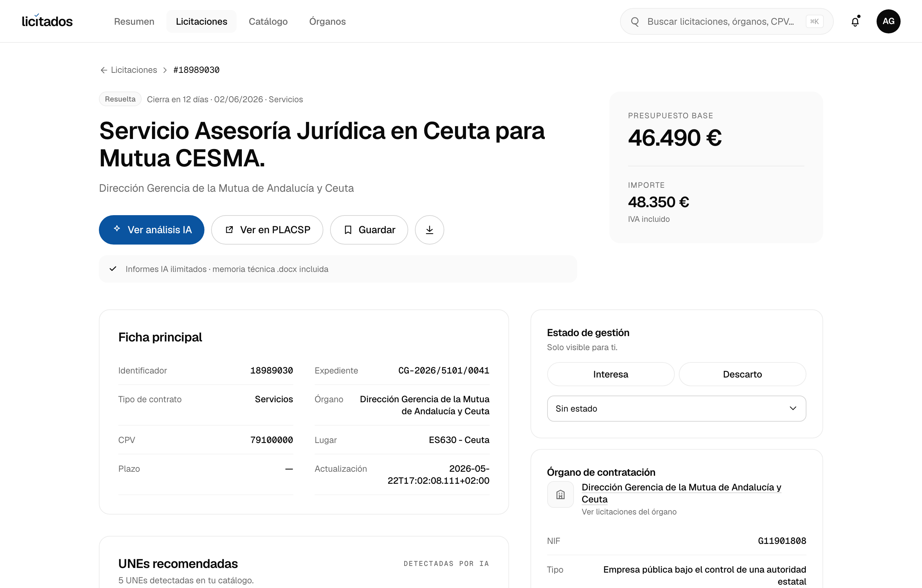This screenshot has width=922, height=588.
Task: Mark tender as Interesa
Action: [611, 374]
